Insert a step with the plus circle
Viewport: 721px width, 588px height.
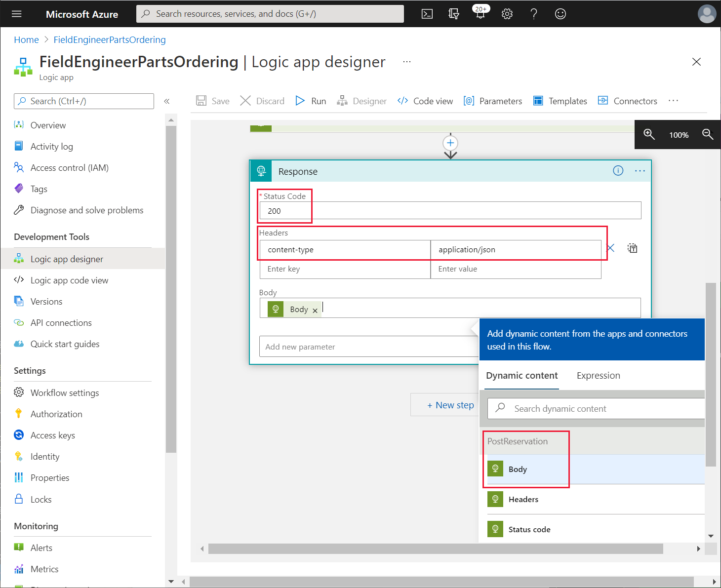[x=450, y=143]
